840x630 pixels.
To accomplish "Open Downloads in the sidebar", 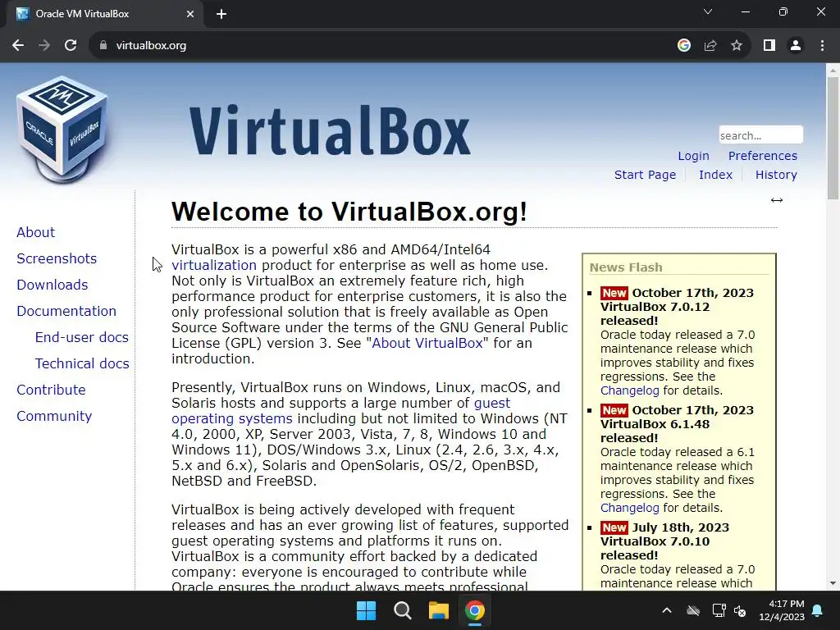I will click(x=52, y=285).
